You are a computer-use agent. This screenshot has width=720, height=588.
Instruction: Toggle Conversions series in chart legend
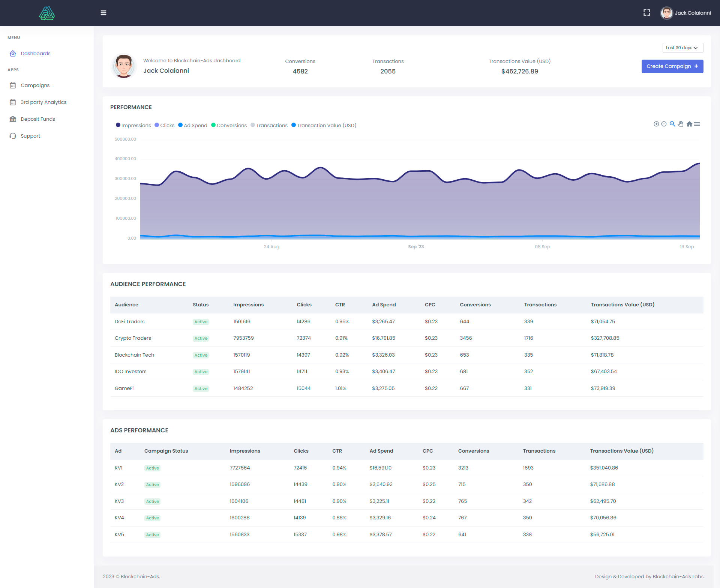(229, 125)
